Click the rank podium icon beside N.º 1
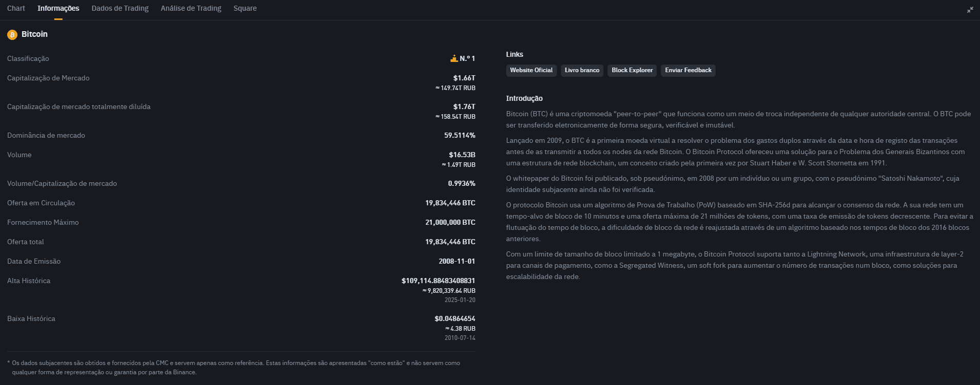 [x=454, y=58]
